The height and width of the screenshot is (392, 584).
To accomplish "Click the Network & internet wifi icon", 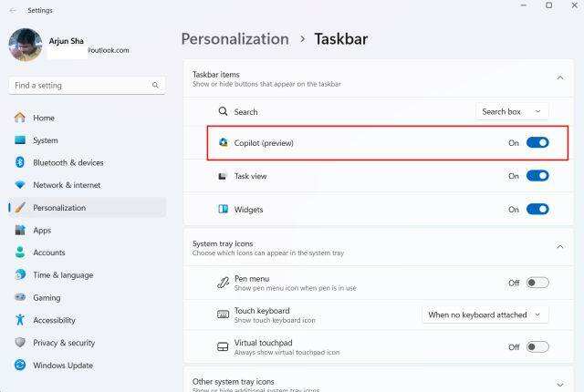I will point(20,185).
